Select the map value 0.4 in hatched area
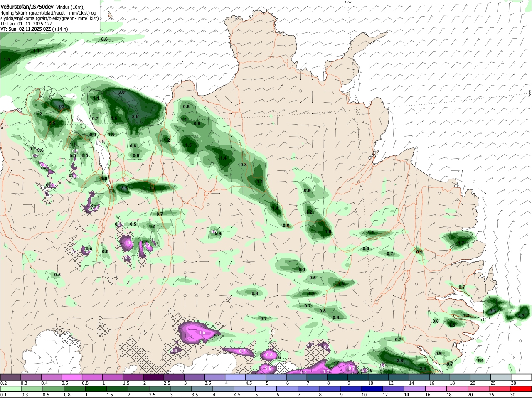 click(x=174, y=351)
